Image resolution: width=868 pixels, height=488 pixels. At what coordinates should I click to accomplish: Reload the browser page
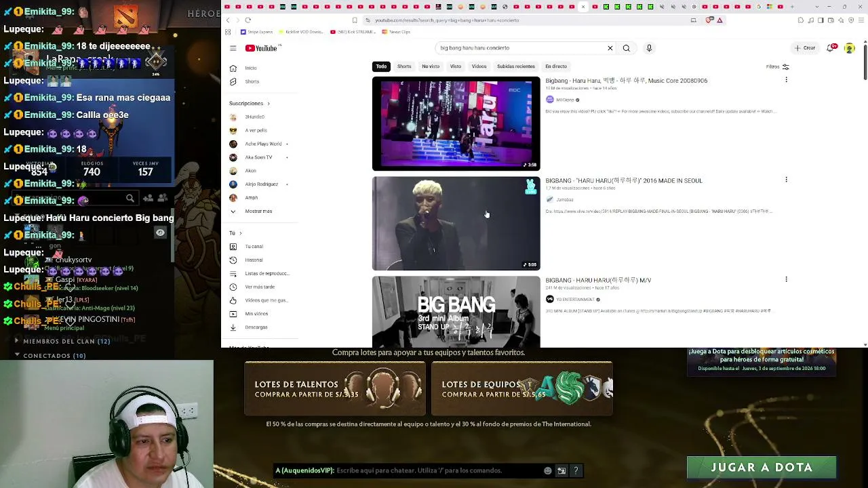[x=248, y=20]
